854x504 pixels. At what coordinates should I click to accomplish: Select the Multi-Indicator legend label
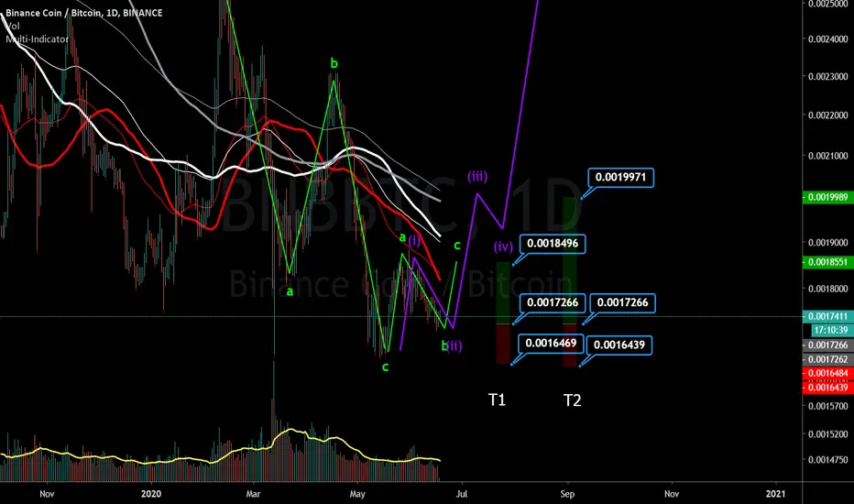pyautogui.click(x=37, y=39)
